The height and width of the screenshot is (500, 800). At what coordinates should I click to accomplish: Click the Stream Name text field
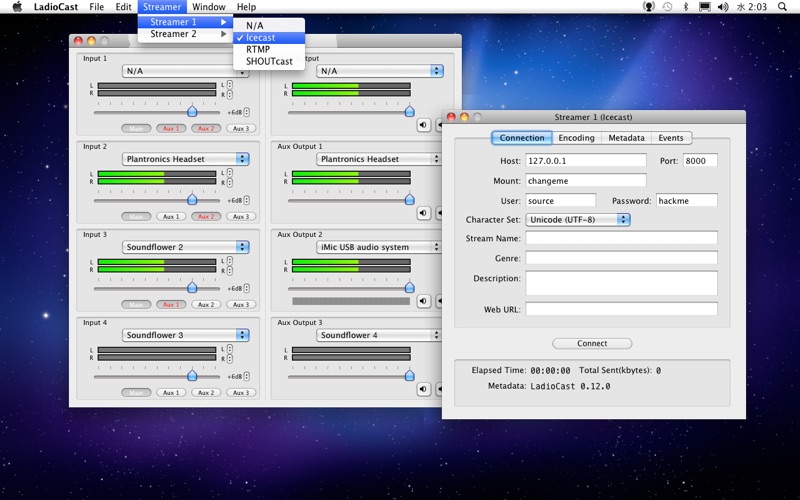(x=621, y=238)
